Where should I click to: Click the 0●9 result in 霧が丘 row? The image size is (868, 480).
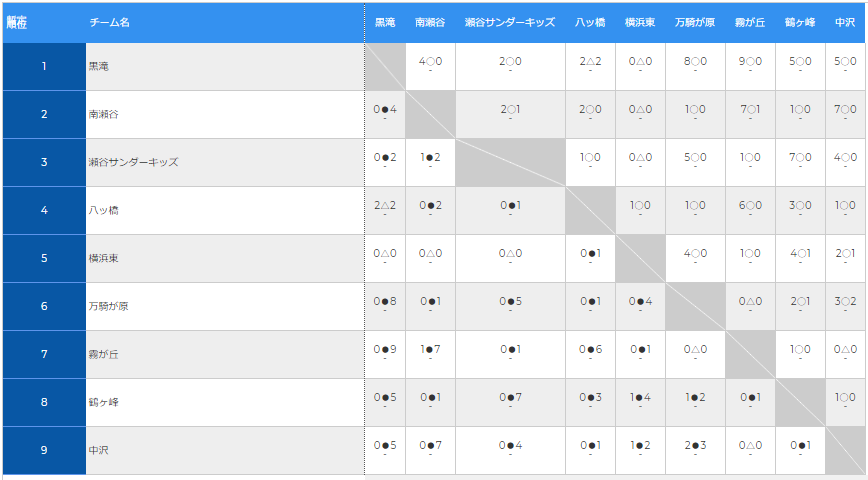(x=385, y=349)
